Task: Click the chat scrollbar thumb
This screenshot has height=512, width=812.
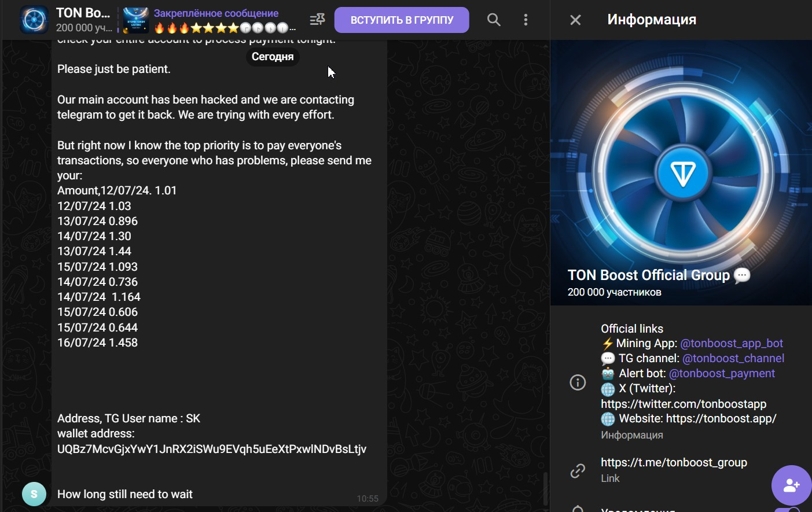Action: click(545, 488)
